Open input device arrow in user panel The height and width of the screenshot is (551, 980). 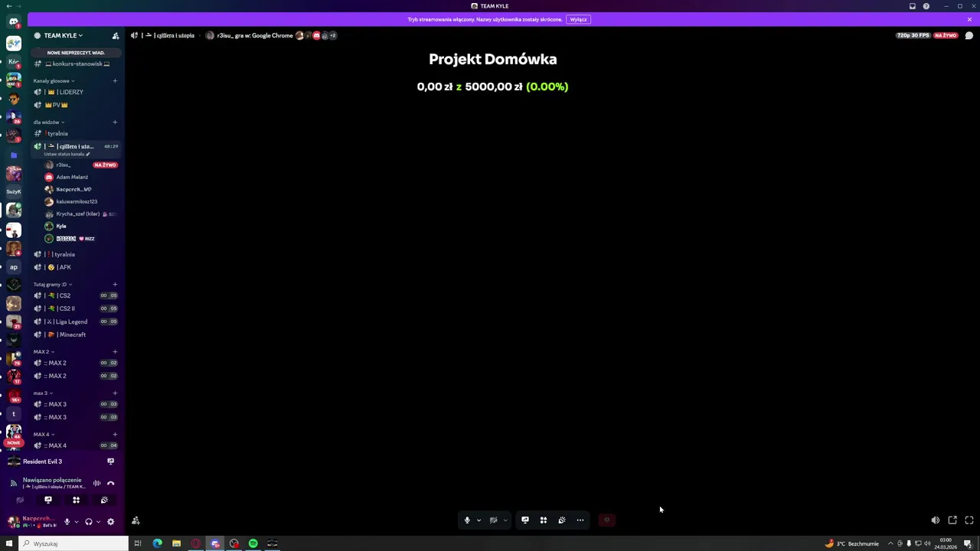click(x=76, y=522)
